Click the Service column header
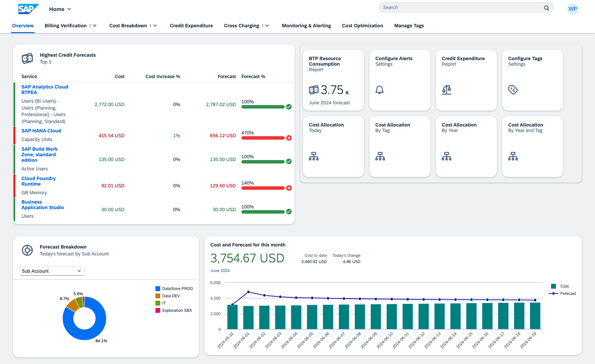The height and width of the screenshot is (364, 595). pyautogui.click(x=29, y=76)
